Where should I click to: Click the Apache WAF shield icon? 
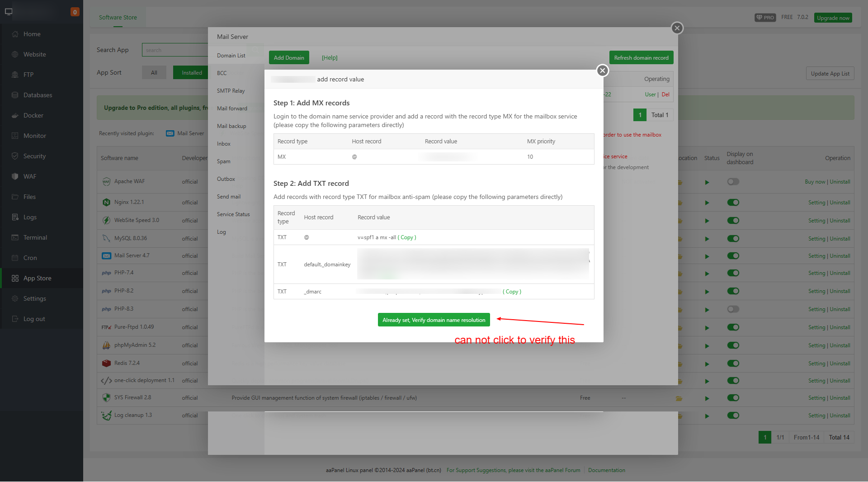pos(106,182)
